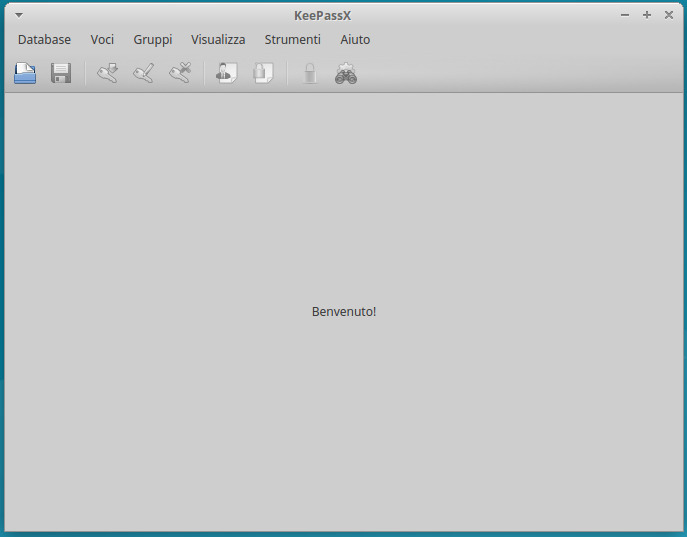Edit entry using the key-pencil icon

point(144,73)
